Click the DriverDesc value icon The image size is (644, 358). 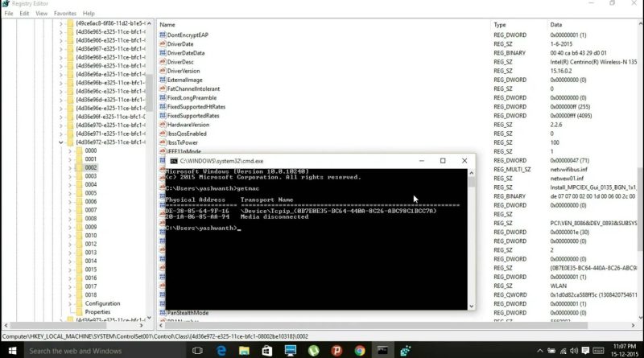(x=163, y=62)
